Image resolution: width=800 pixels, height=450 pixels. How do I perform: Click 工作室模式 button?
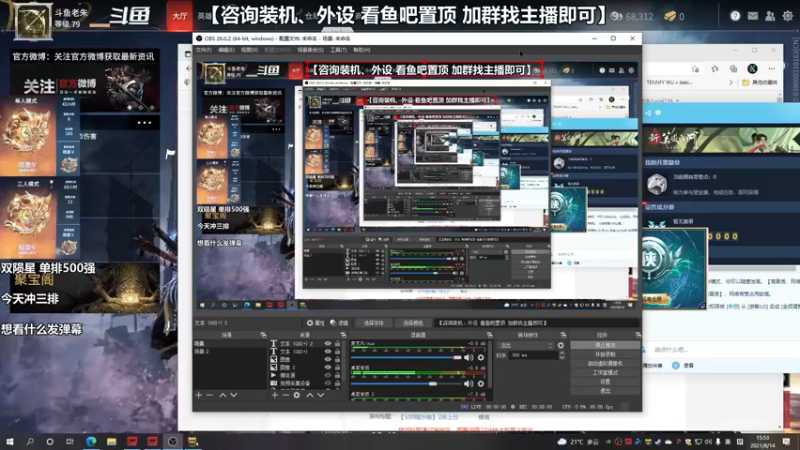605,372
